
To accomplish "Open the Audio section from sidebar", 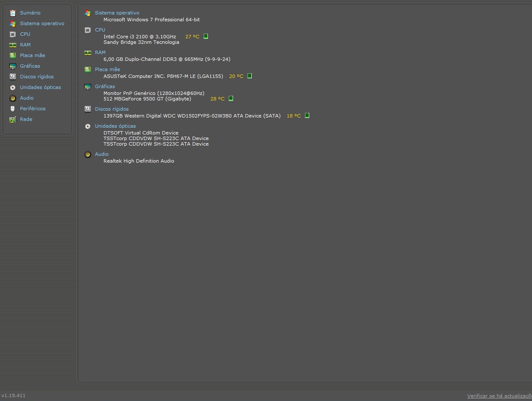I will point(26,98).
